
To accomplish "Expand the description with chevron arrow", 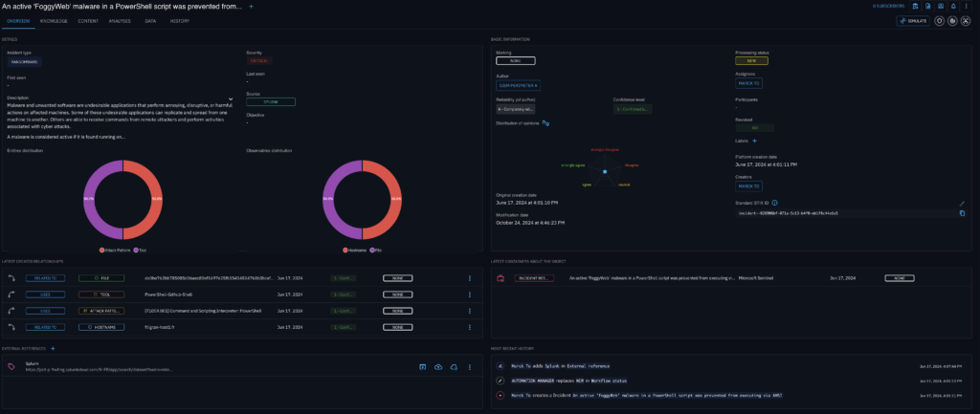I will tap(231, 98).
